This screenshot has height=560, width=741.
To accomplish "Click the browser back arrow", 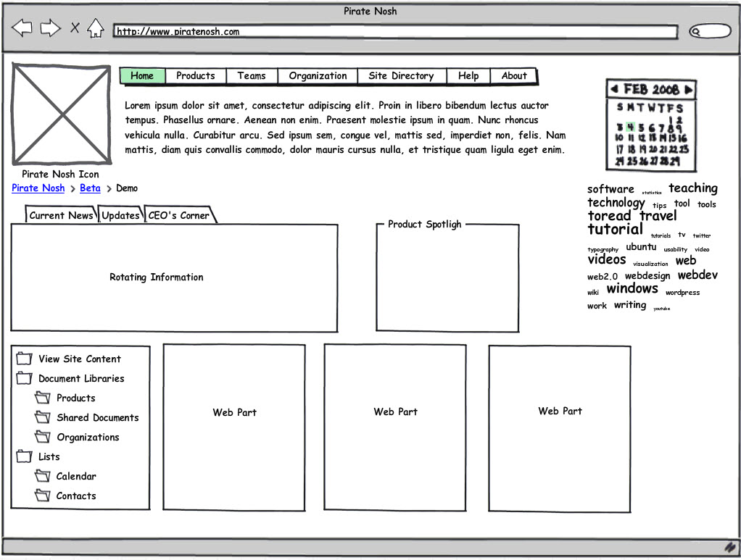I will 22,28.
